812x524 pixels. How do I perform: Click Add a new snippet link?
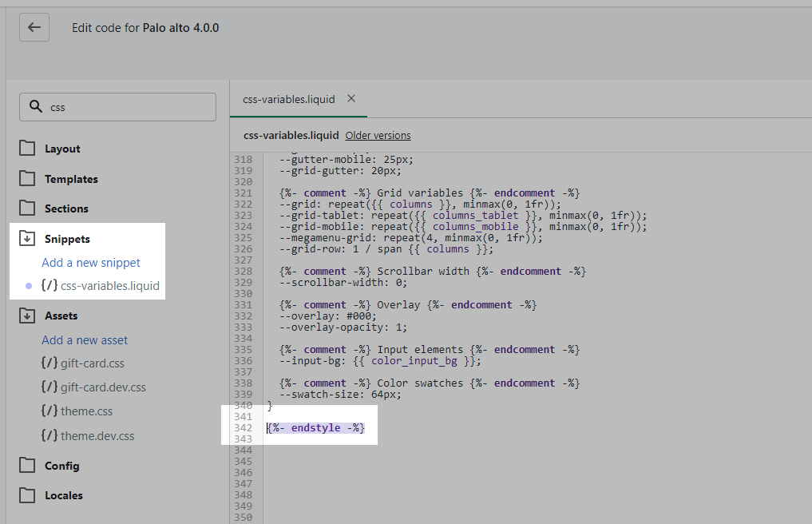(91, 263)
